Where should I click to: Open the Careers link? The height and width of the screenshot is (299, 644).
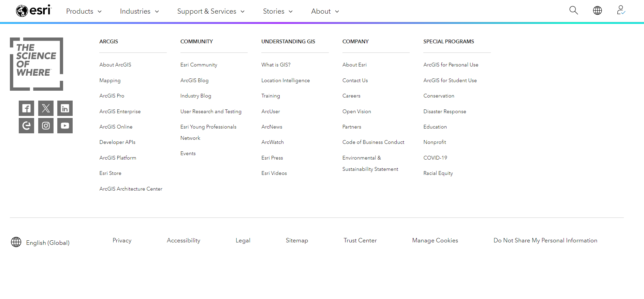click(x=351, y=96)
